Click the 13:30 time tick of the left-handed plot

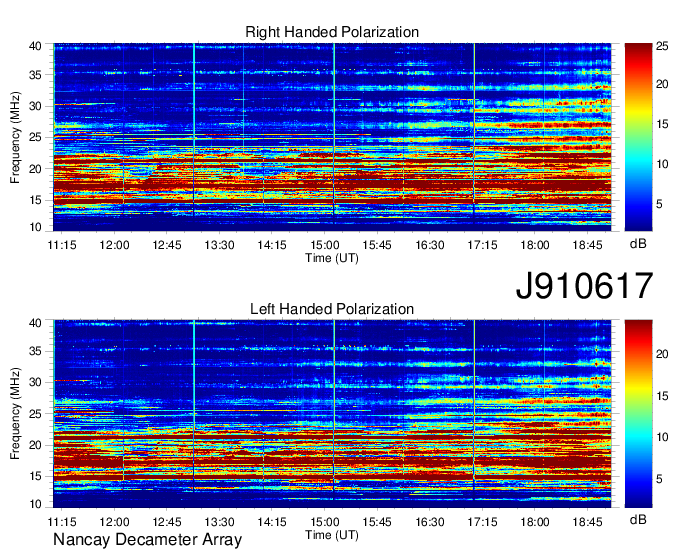pyautogui.click(x=219, y=522)
